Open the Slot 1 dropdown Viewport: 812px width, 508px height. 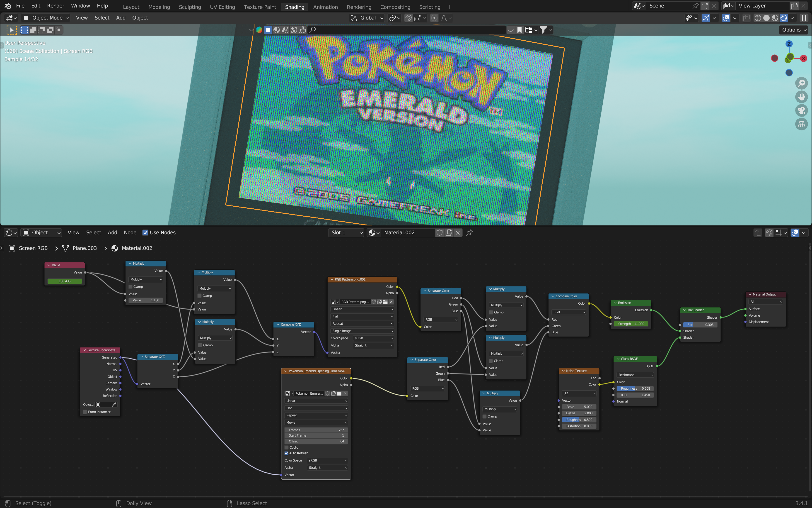[346, 232]
